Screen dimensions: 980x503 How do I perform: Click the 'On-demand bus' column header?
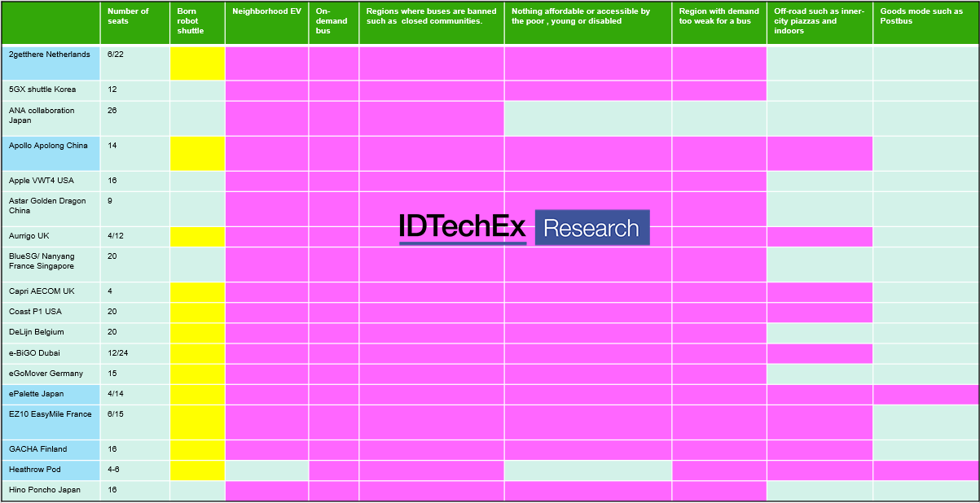333,24
